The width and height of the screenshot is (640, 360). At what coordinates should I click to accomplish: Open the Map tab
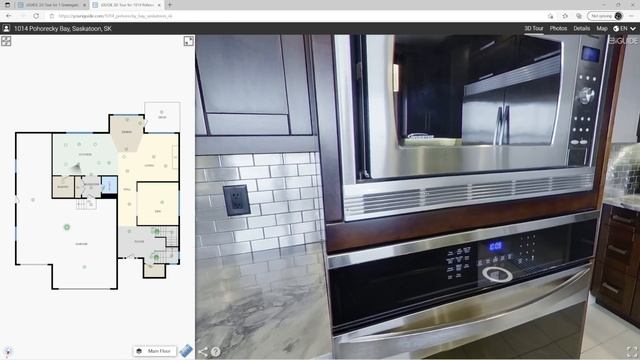(602, 29)
